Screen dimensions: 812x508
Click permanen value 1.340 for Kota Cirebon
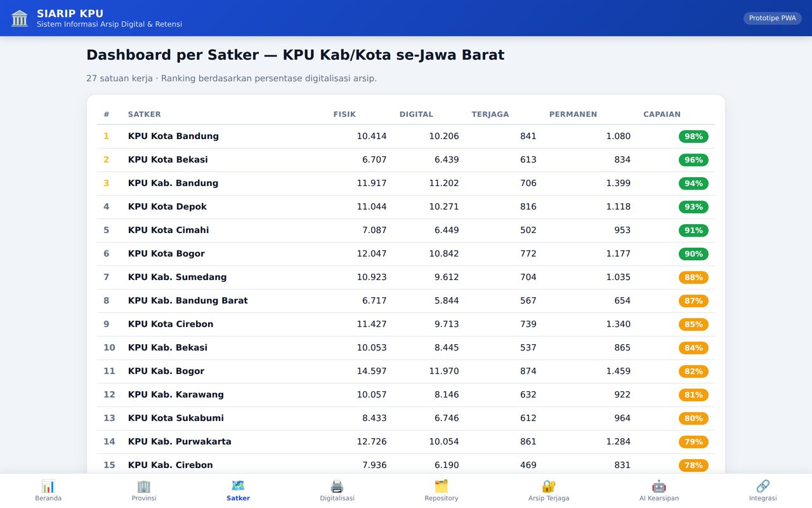pos(619,324)
